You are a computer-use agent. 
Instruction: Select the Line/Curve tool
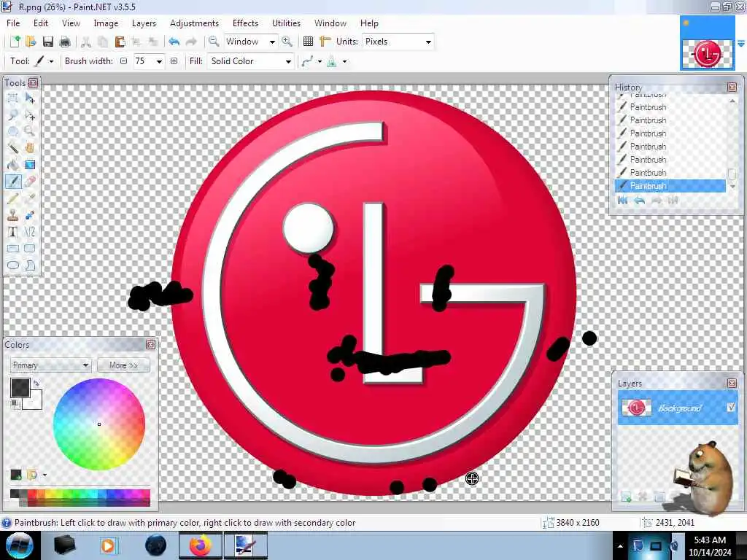[29, 232]
